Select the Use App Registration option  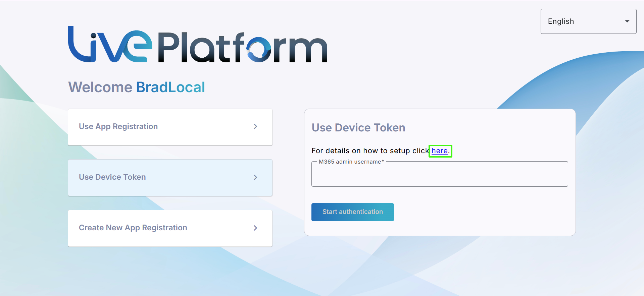[170, 127]
